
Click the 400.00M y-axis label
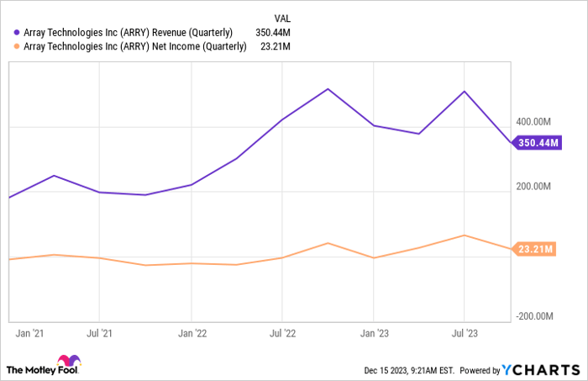click(533, 122)
